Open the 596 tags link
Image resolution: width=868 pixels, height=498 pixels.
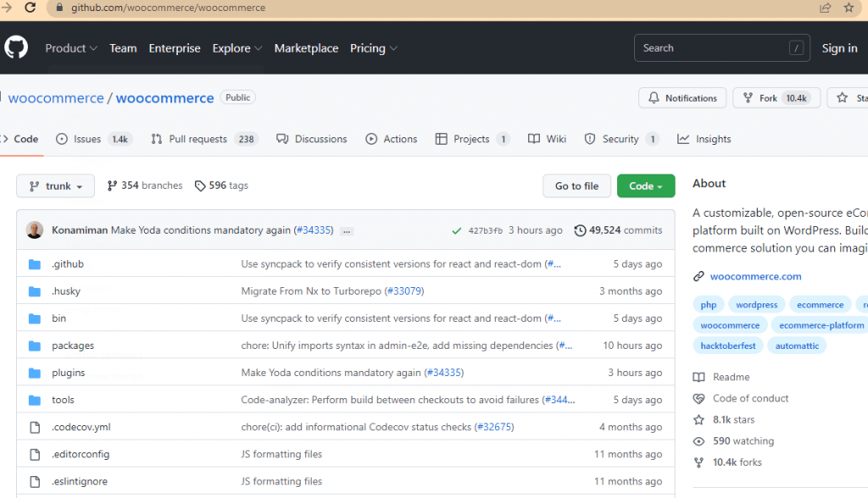pos(221,185)
